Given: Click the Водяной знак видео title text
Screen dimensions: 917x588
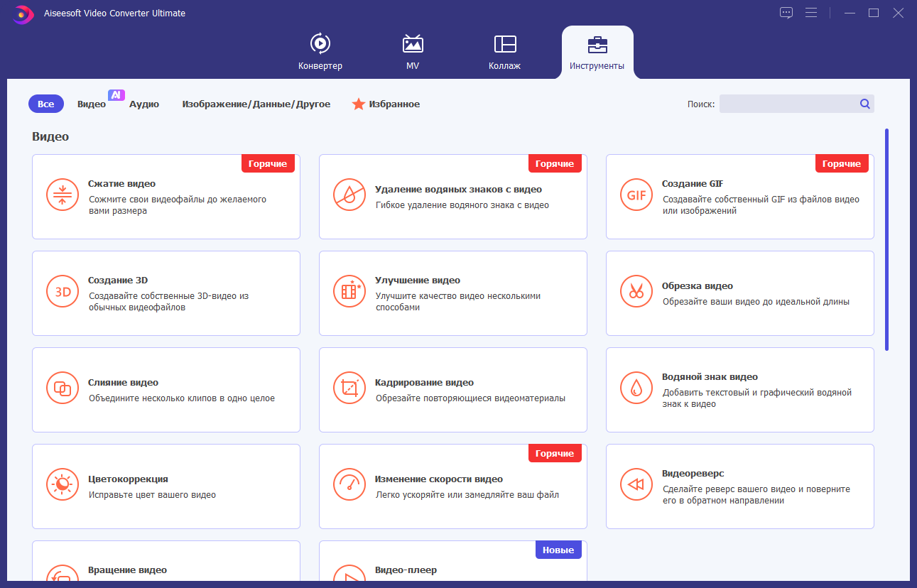Looking at the screenshot, I should 710,377.
